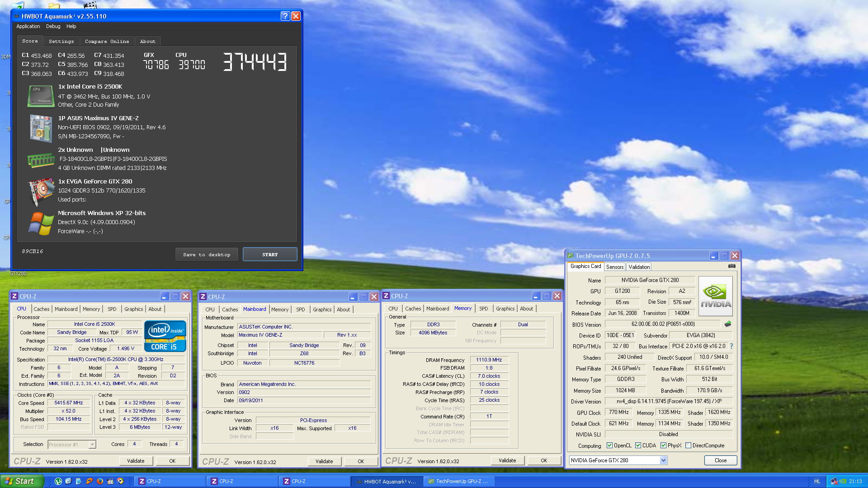This screenshot has width=868, height=488.
Task: Open the About tab in Aquamark
Action: [x=147, y=41]
